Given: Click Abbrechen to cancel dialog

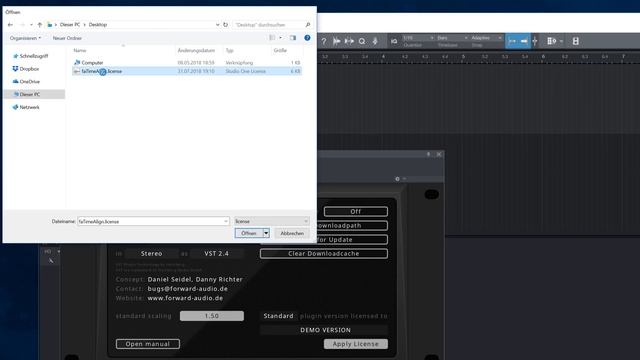Looking at the screenshot, I should tap(292, 233).
